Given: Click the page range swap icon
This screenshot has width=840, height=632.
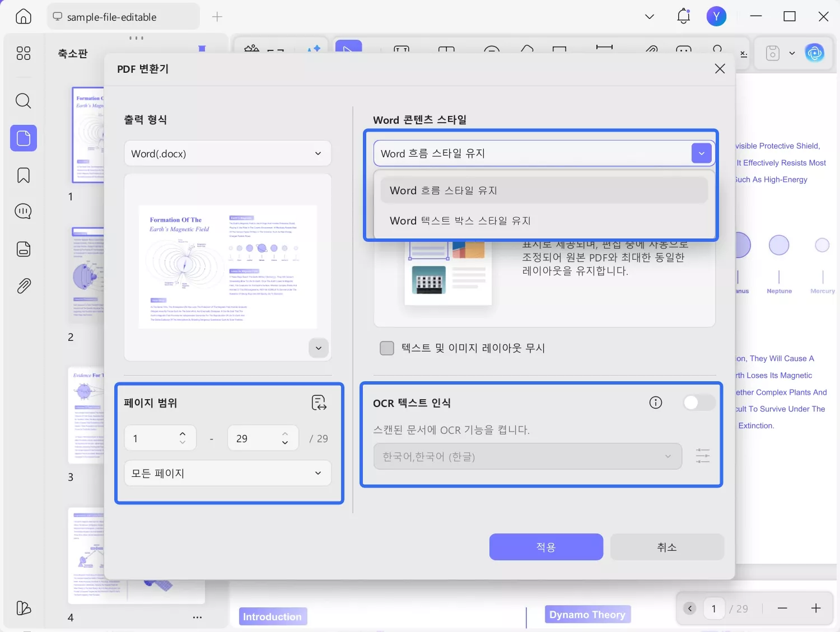Looking at the screenshot, I should pos(318,402).
